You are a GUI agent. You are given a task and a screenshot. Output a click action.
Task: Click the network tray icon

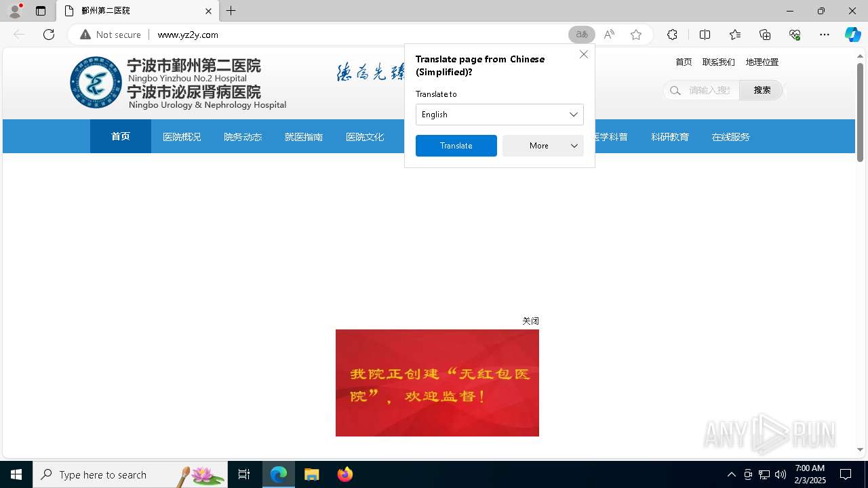pyautogui.click(x=764, y=474)
